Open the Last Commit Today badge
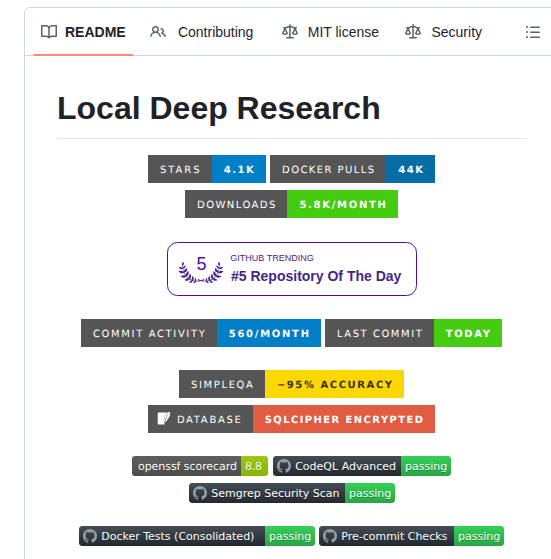Viewport: 551px width, 559px height. [413, 333]
